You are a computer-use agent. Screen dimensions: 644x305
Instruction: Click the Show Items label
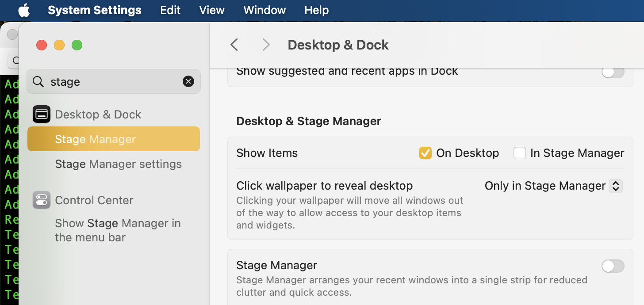click(x=267, y=153)
